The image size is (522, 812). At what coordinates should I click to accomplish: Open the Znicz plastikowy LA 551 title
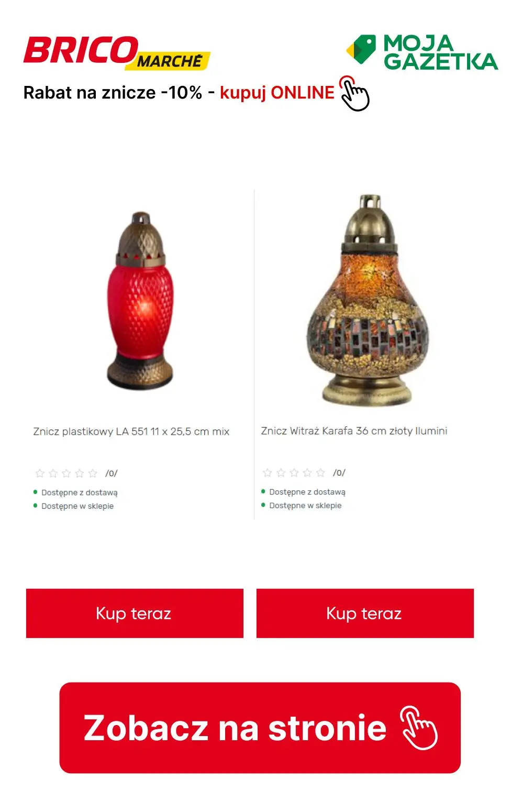coord(131,432)
